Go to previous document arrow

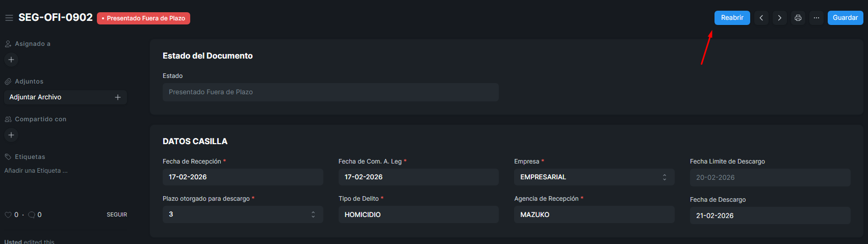point(761,18)
